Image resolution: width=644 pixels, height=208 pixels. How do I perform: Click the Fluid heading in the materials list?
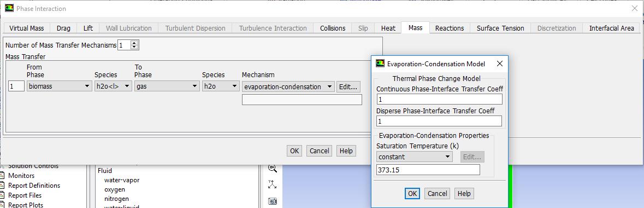tap(105, 171)
